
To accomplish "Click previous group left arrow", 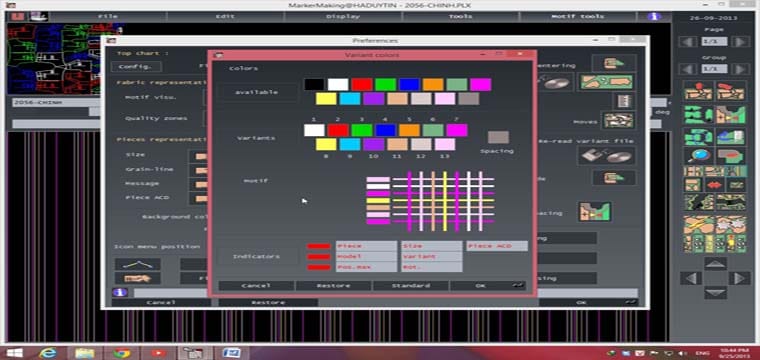I will point(688,69).
